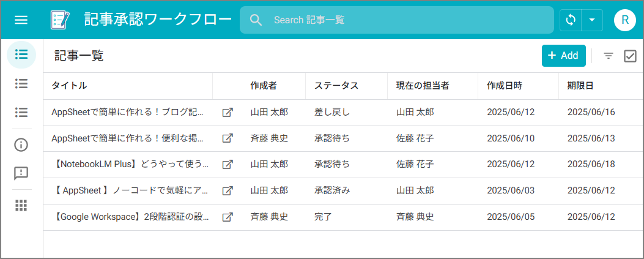The width and height of the screenshot is (644, 259).
Task: Click 承認待ち status in NotebookLM row
Action: 332,165
